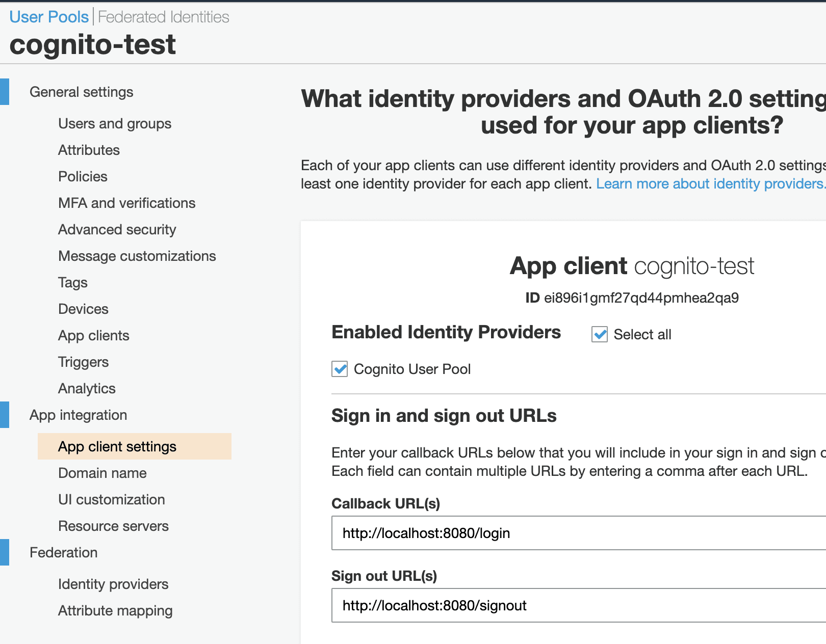
Task: Open Triggers section
Action: (x=83, y=362)
